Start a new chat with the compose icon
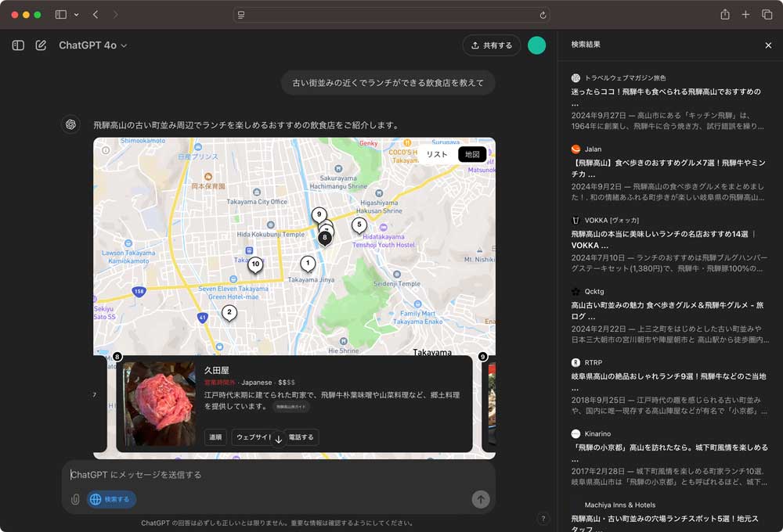The width and height of the screenshot is (783, 532). point(41,45)
